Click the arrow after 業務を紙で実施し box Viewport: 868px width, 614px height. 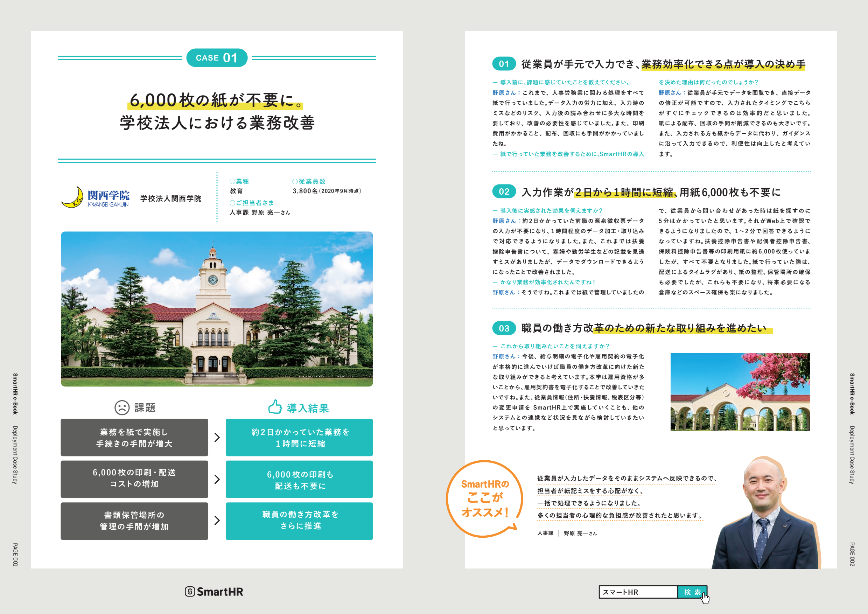pos(217,438)
